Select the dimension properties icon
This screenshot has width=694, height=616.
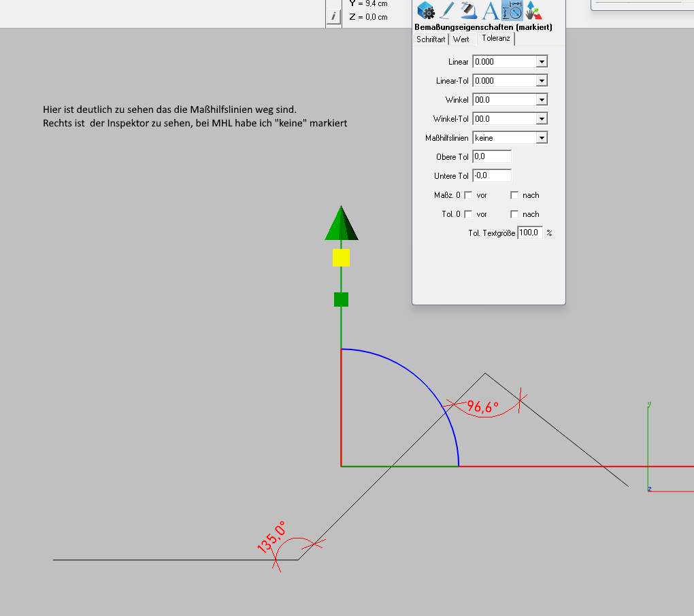(x=512, y=10)
